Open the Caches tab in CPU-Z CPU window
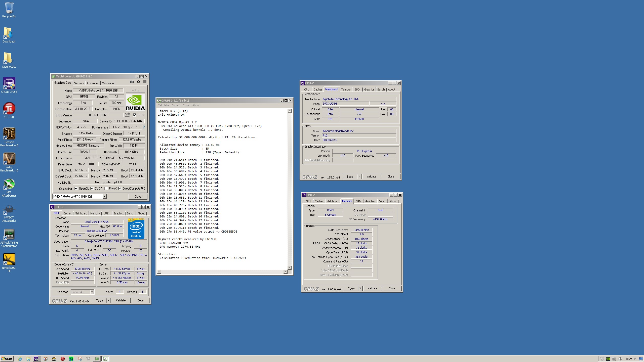Image resolution: width=644 pixels, height=362 pixels. [67, 213]
